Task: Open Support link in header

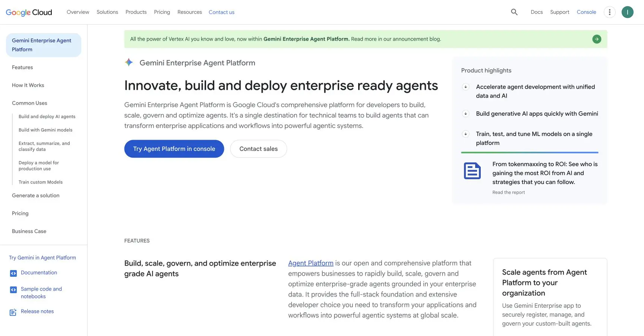Action: tap(560, 12)
